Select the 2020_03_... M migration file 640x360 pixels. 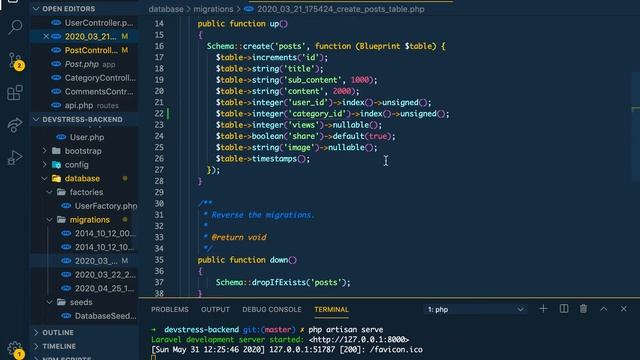[84, 260]
